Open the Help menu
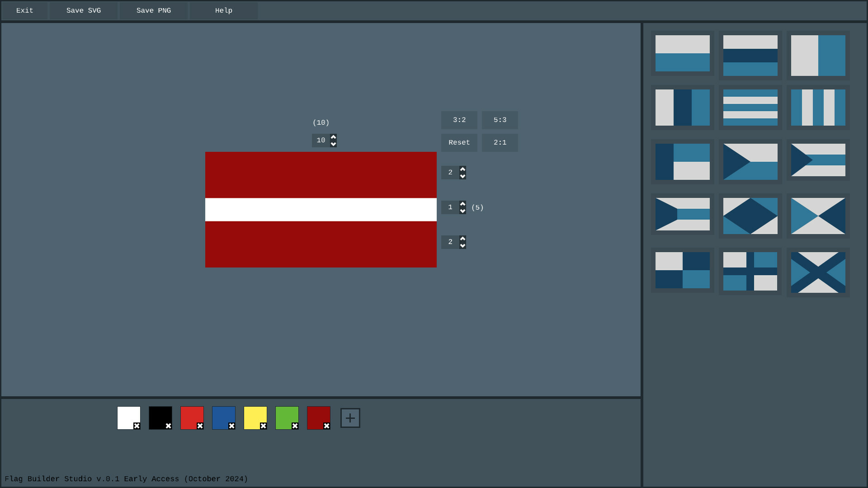 pyautogui.click(x=223, y=10)
